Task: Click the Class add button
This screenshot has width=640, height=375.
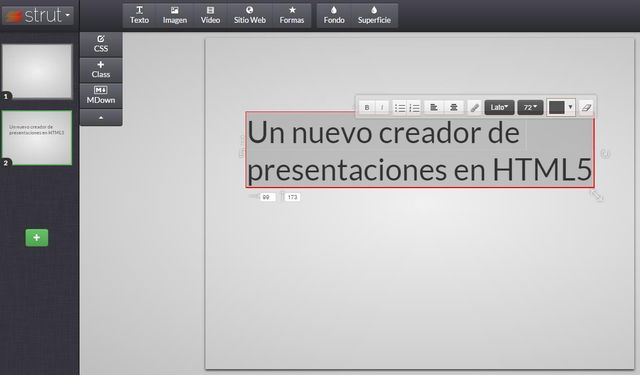Action: click(101, 70)
